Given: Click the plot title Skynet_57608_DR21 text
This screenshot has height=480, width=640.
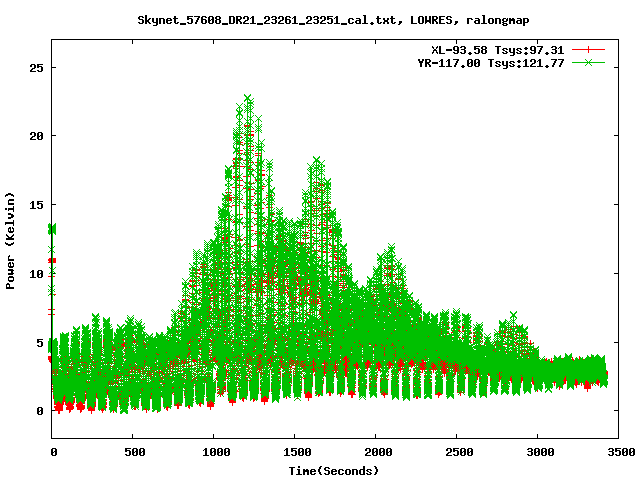Looking at the screenshot, I should [x=333, y=20].
